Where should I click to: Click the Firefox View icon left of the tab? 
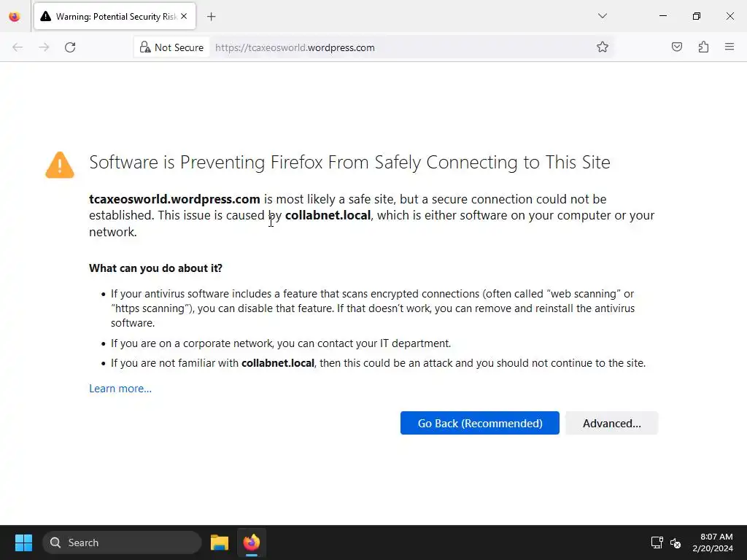point(15,17)
